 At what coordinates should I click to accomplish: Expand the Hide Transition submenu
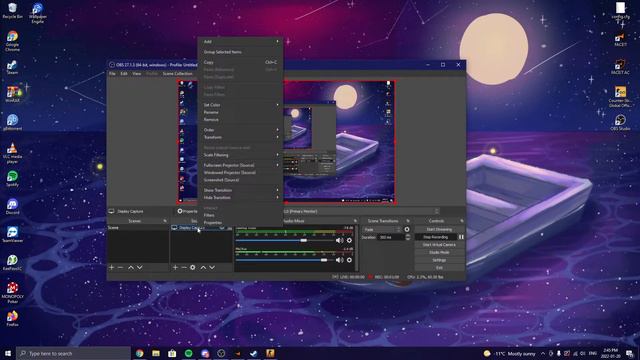[240, 198]
